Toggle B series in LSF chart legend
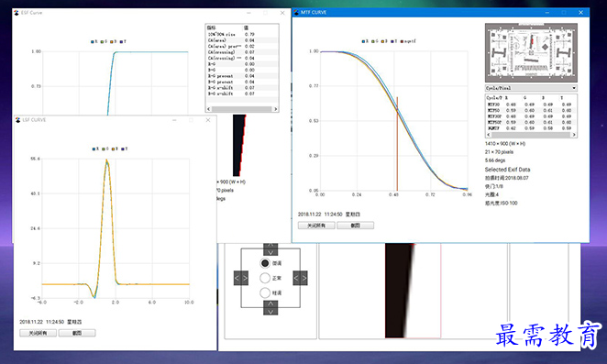The width and height of the screenshot is (607, 364). (115, 149)
